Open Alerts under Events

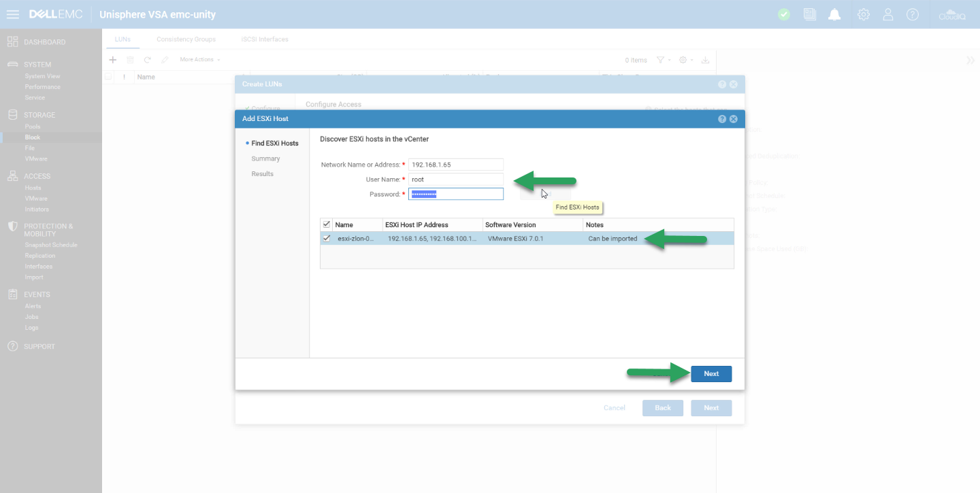33,306
